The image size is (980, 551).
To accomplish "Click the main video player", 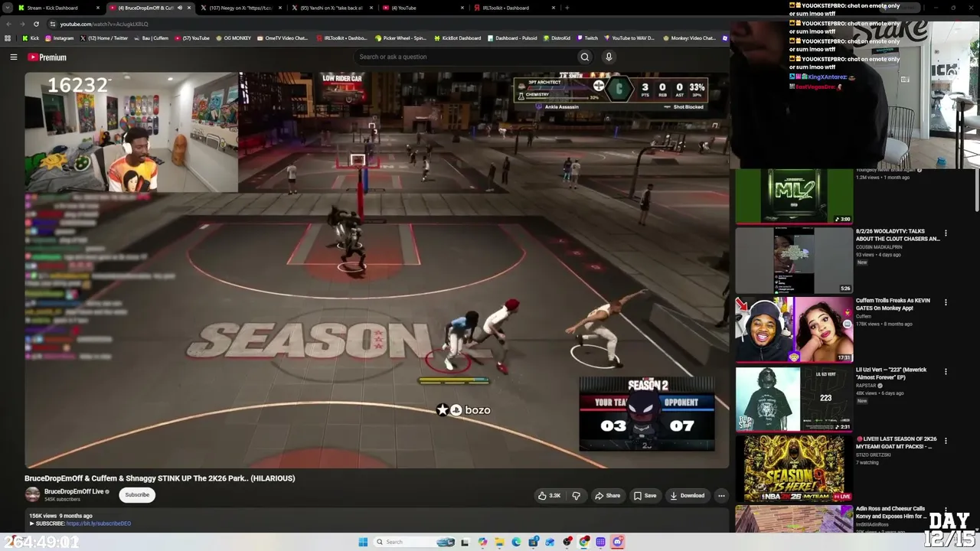I will (377, 270).
